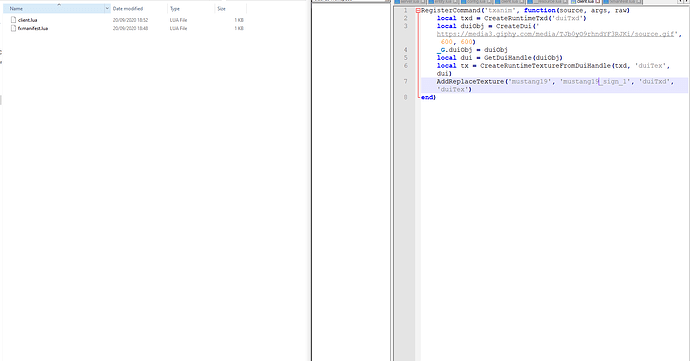
Task: Sort files by Date modified column
Action: click(139, 8)
